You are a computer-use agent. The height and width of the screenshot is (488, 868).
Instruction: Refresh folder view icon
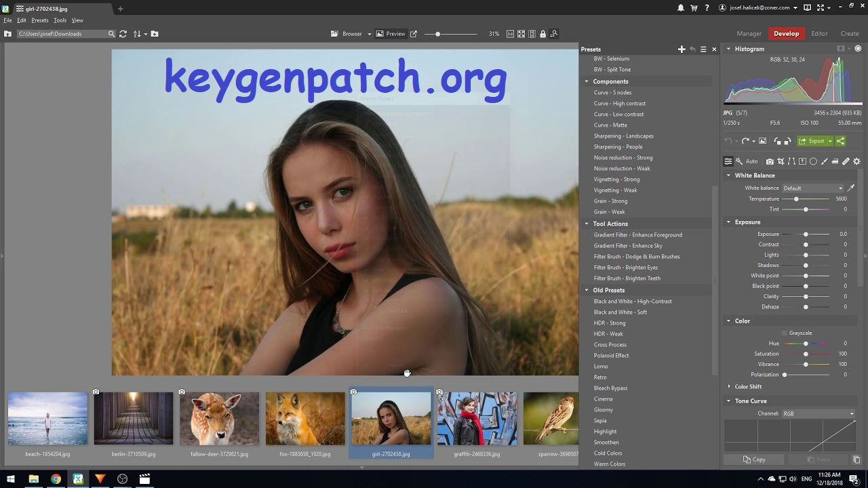123,34
